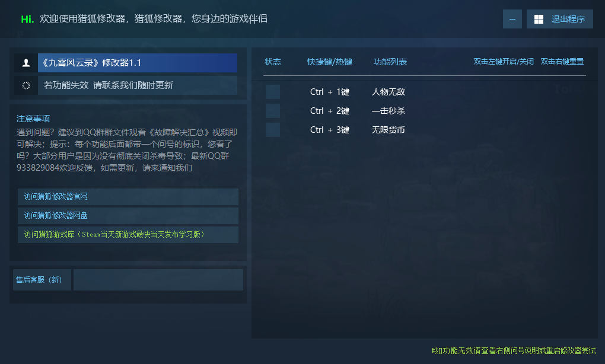Toggle the 一击秒杀 status checkbox
This screenshot has width=605, height=364.
(x=273, y=111)
